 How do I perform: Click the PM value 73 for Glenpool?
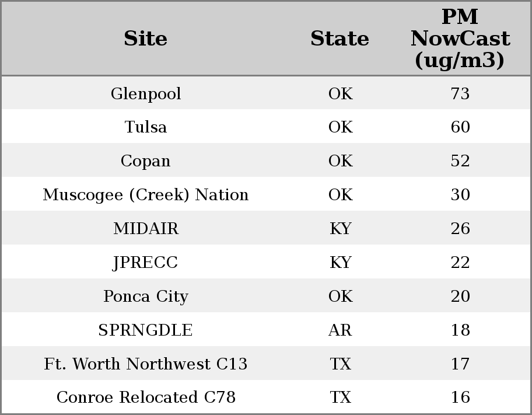[460, 94]
